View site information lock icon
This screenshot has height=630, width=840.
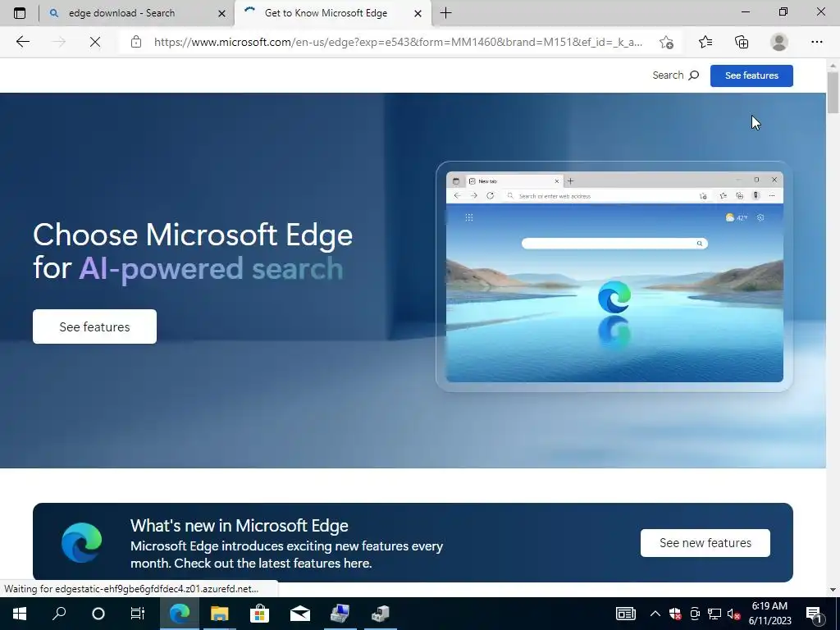pyautogui.click(x=136, y=42)
